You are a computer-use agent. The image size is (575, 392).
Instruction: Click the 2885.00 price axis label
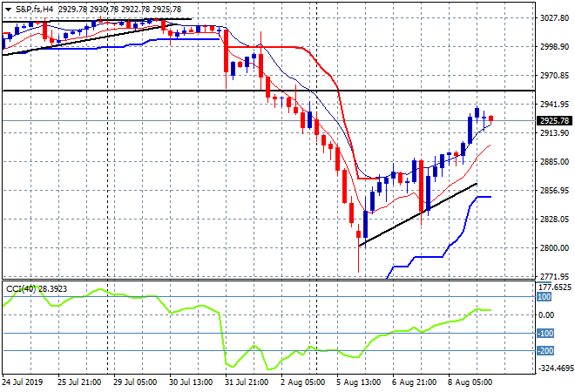click(554, 162)
